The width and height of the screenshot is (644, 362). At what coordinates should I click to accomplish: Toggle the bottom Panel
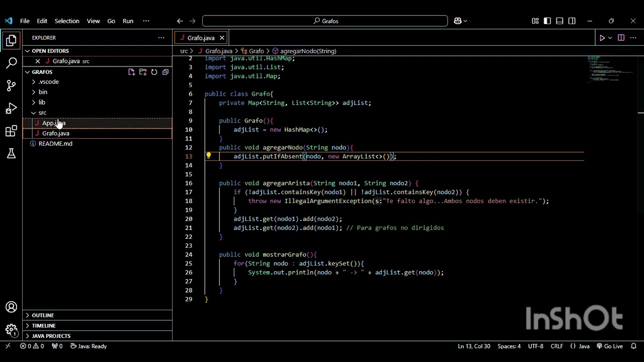tap(559, 21)
